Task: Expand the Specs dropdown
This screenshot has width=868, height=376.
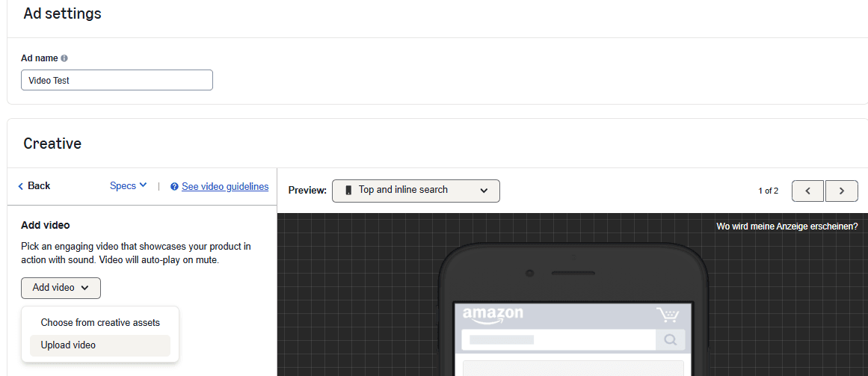Action: [x=129, y=186]
